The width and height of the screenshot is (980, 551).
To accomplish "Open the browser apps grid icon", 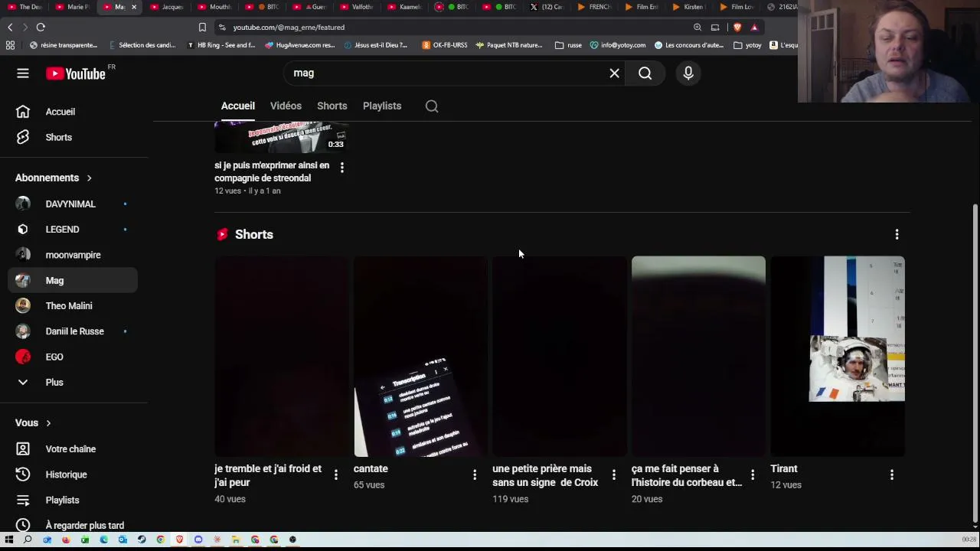I will pyautogui.click(x=10, y=45).
